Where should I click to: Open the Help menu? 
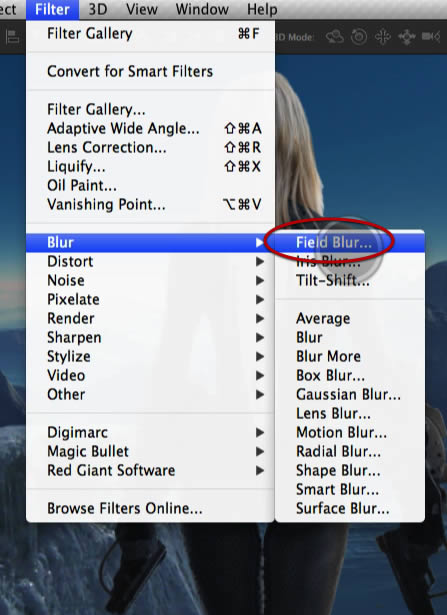[262, 9]
